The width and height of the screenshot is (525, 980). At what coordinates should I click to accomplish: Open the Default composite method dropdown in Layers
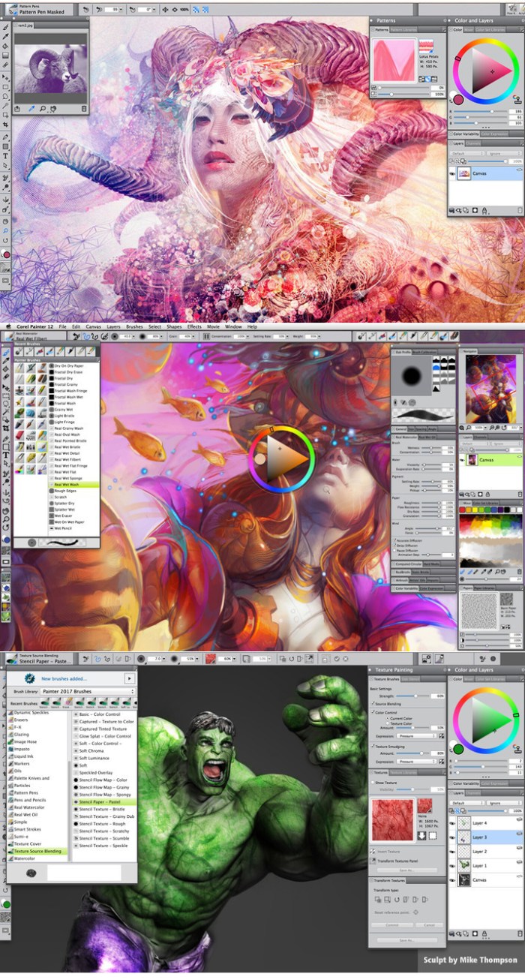tap(466, 802)
